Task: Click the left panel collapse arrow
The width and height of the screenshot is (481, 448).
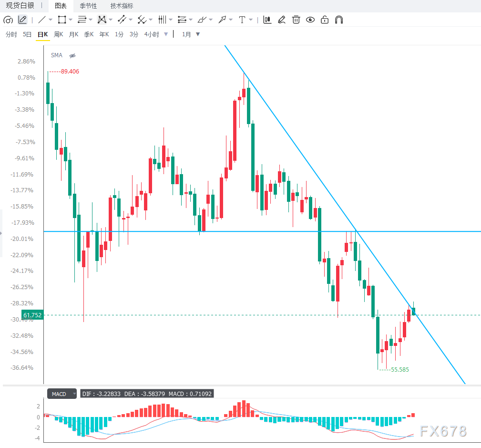Action: pyautogui.click(x=1, y=233)
